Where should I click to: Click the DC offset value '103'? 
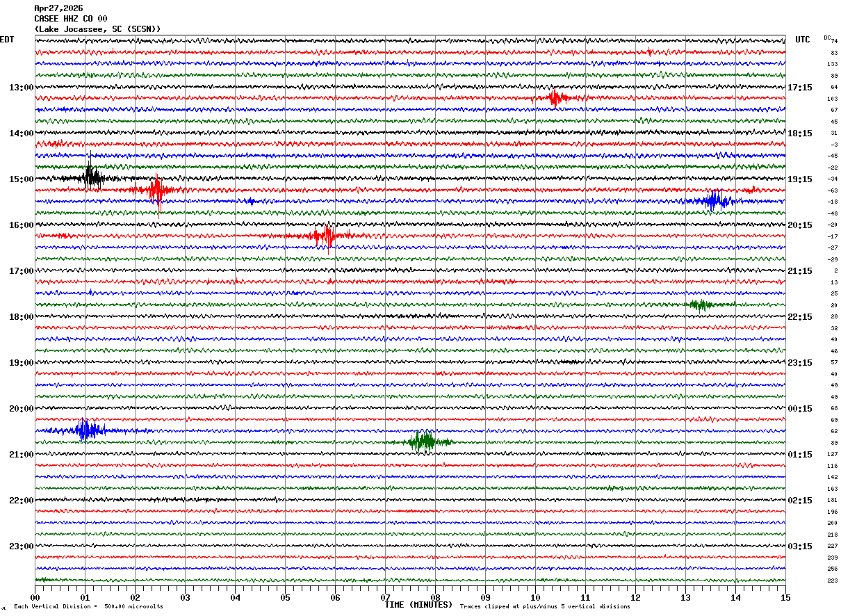pyautogui.click(x=832, y=99)
